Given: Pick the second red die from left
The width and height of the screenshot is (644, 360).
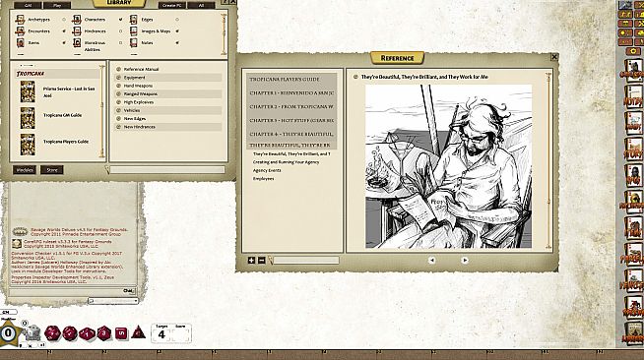Looking at the screenshot, I should [x=69, y=332].
